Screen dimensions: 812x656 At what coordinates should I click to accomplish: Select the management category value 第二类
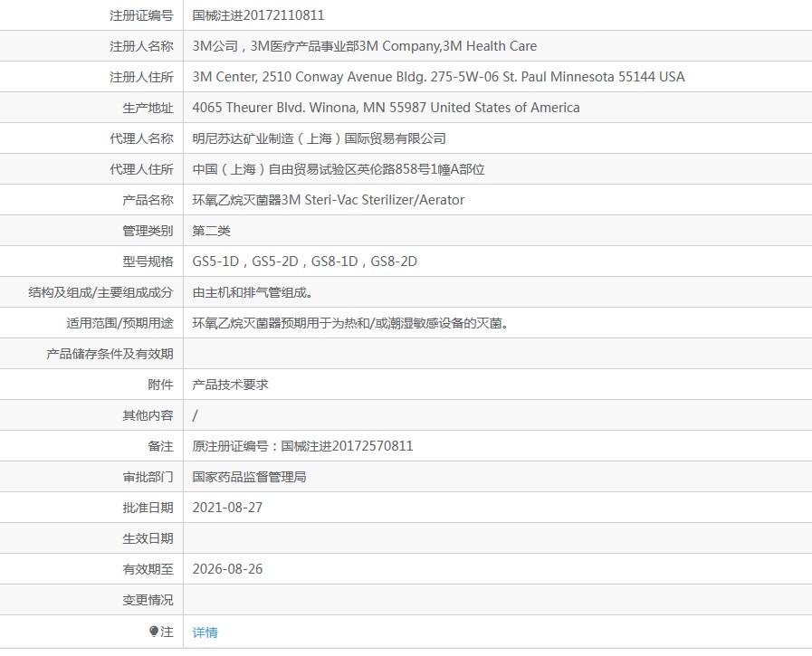tap(211, 231)
